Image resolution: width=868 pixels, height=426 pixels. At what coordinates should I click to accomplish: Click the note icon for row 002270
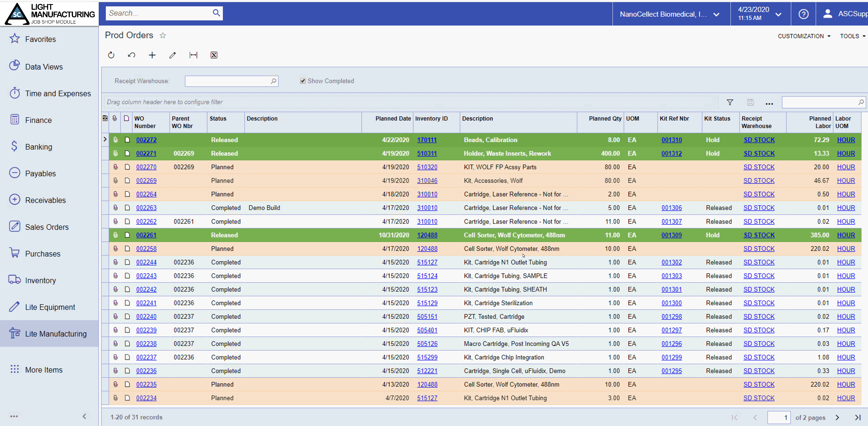click(x=127, y=167)
